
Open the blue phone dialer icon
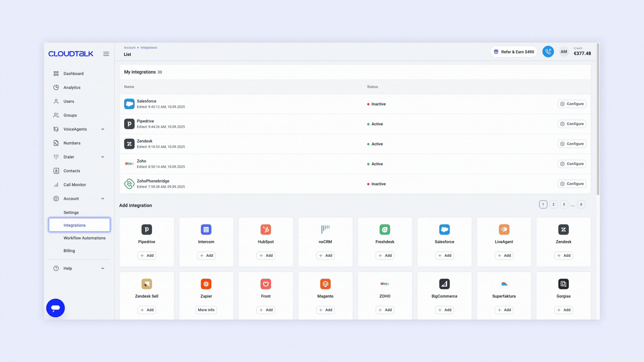548,52
